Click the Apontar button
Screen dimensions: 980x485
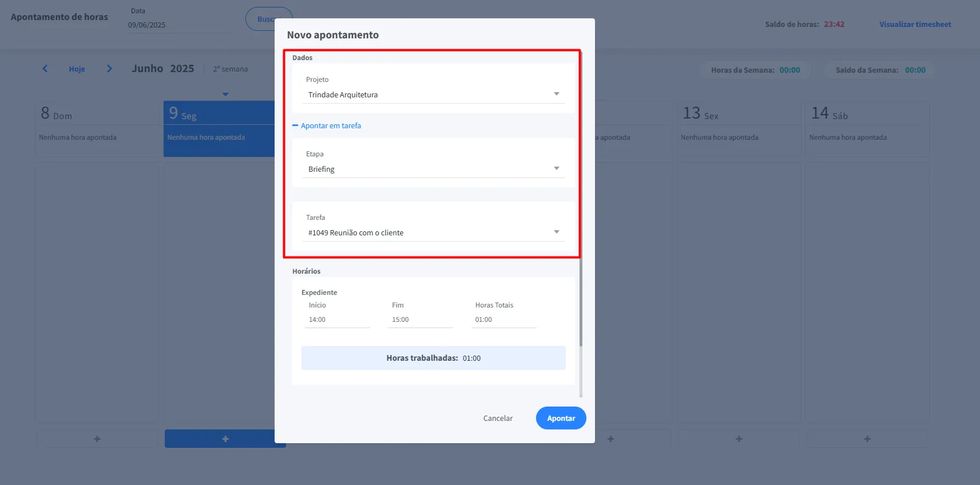561,418
